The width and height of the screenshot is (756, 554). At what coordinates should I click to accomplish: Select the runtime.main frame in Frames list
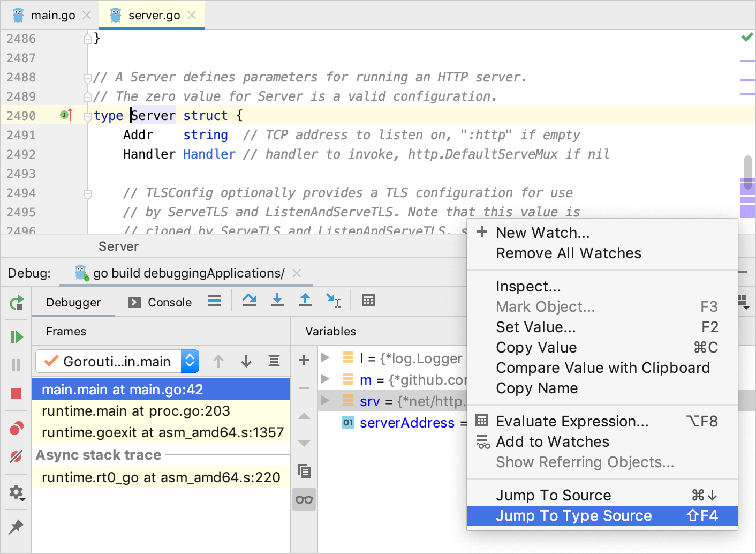tap(135, 411)
